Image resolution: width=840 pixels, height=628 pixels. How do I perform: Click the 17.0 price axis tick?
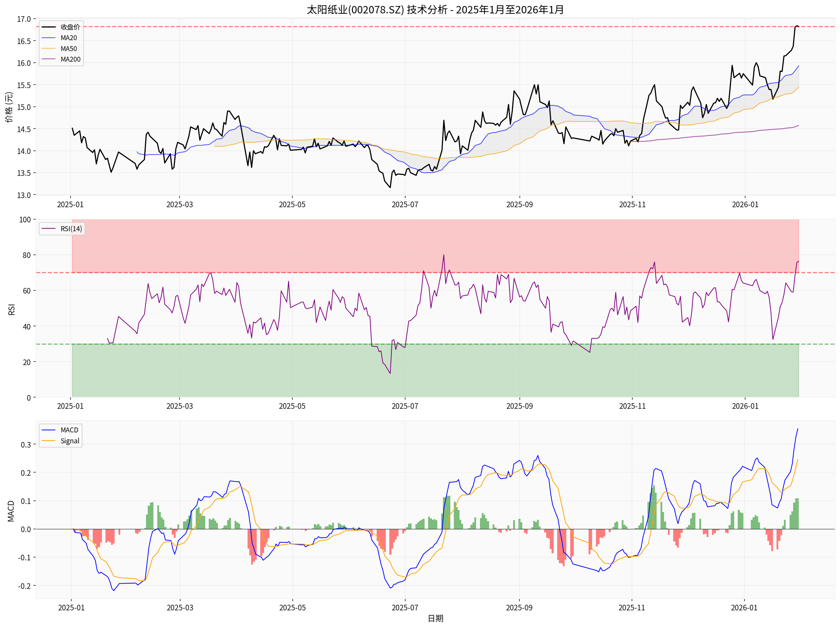(24, 19)
